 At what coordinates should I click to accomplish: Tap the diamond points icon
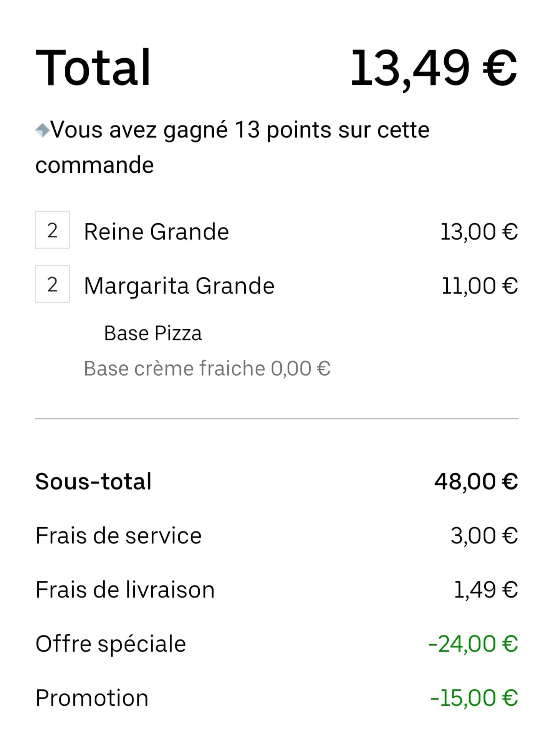tap(42, 130)
